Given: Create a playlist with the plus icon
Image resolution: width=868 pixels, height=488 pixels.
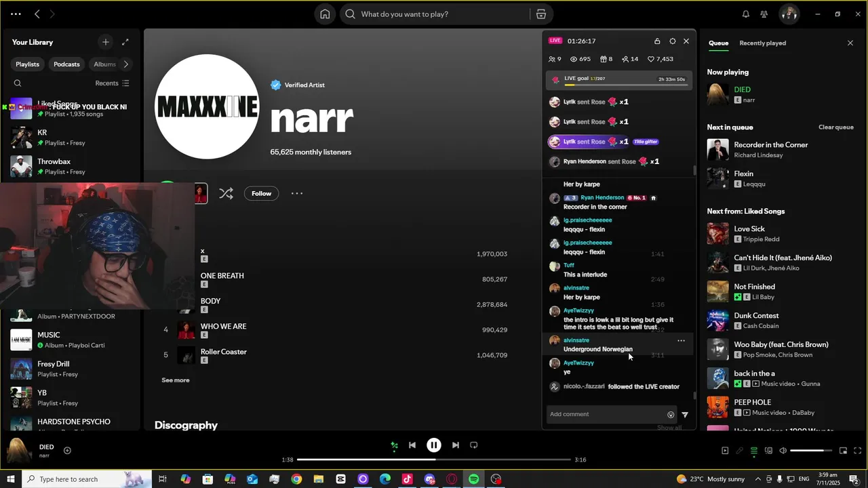Looking at the screenshot, I should tap(105, 42).
